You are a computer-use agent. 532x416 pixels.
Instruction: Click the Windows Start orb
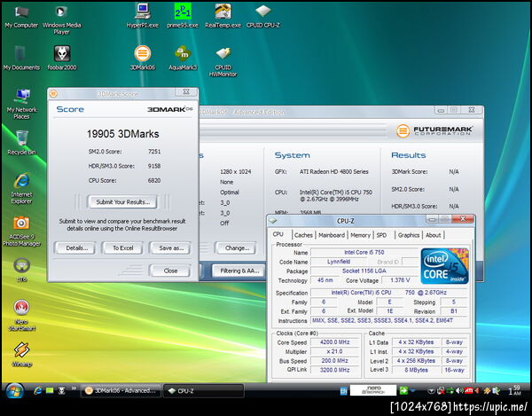click(x=14, y=390)
